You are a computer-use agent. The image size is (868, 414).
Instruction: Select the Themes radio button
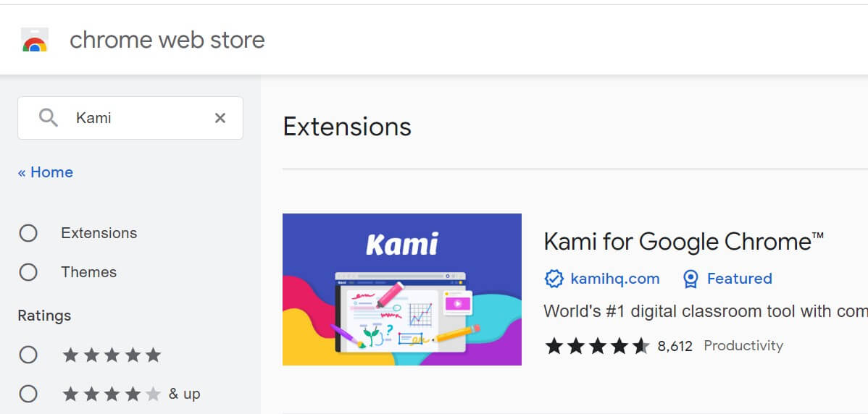pos(28,272)
